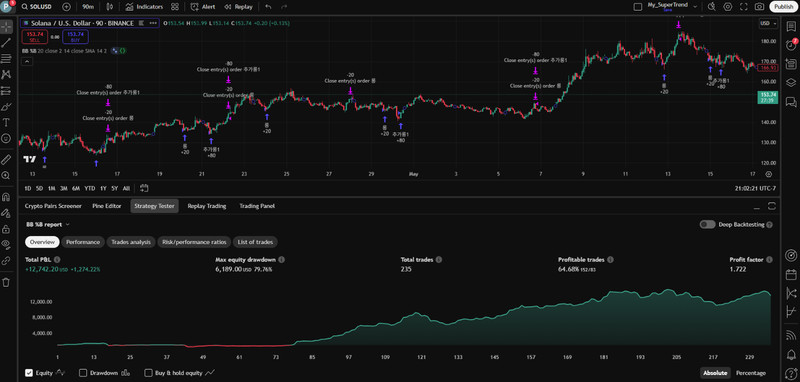Open the watchlist panel icon
The width and height of the screenshot is (800, 382).
point(791,28)
